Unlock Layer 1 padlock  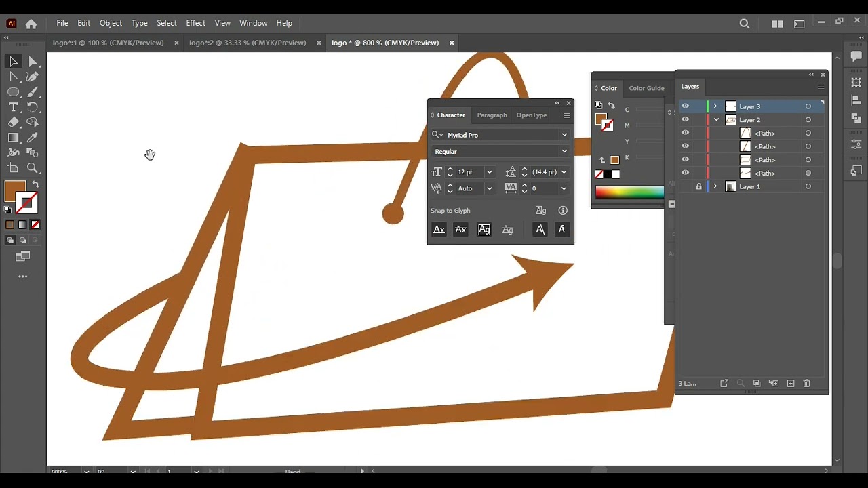coord(698,186)
